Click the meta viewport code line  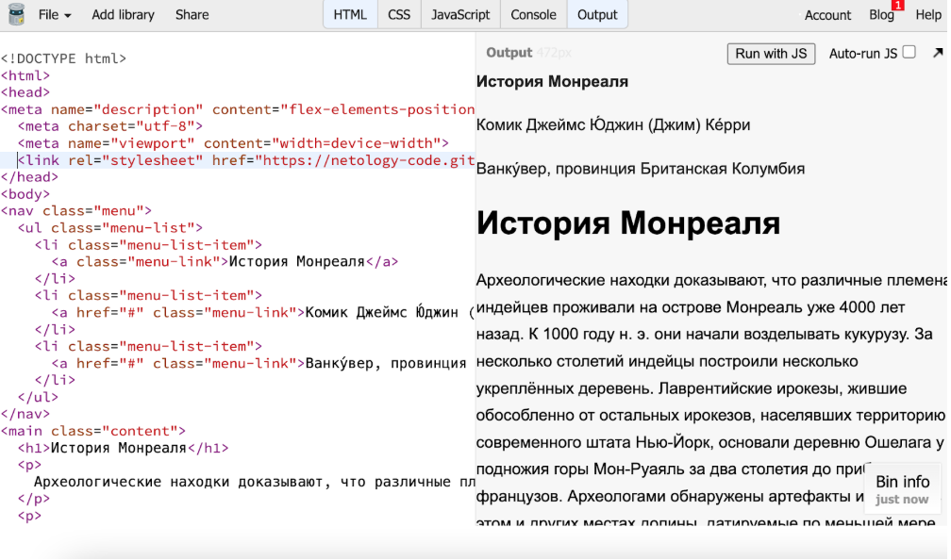click(x=233, y=143)
